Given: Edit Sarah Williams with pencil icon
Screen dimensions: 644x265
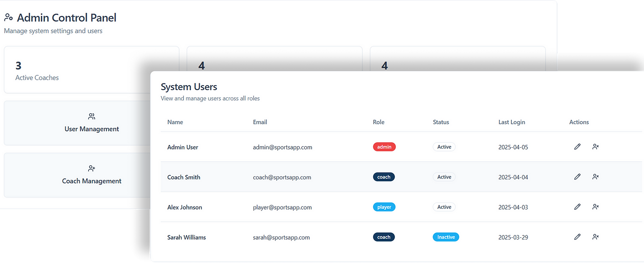Looking at the screenshot, I should coord(577,237).
